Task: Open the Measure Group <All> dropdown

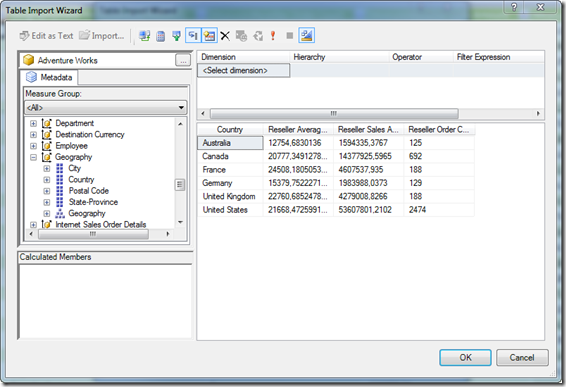Action: point(106,108)
